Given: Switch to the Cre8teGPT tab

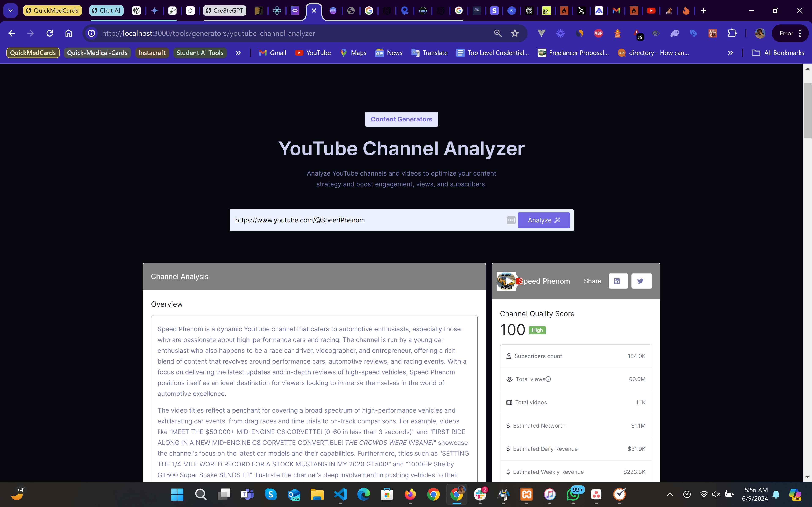Looking at the screenshot, I should (x=225, y=10).
